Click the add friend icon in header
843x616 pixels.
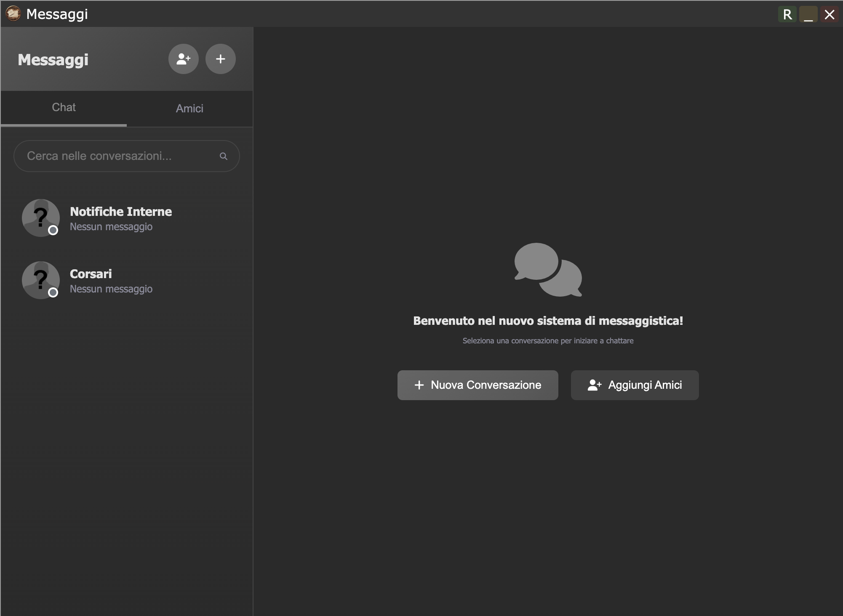184,59
